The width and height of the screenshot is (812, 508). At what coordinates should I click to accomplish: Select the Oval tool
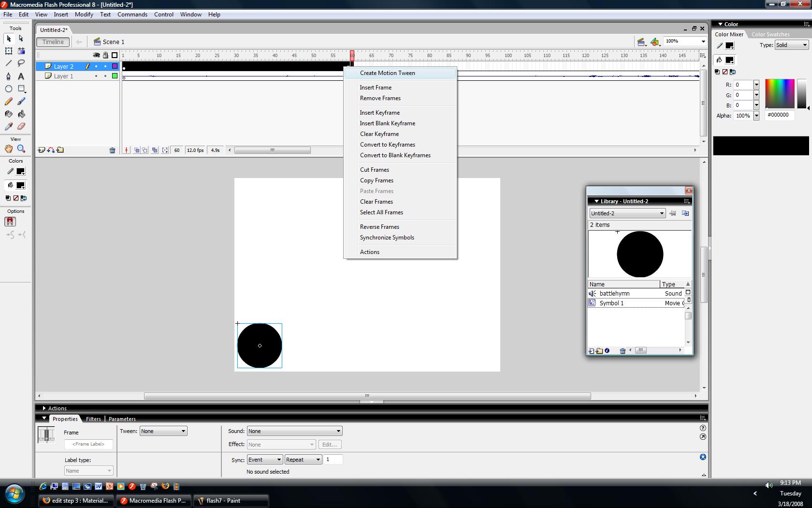[8, 89]
